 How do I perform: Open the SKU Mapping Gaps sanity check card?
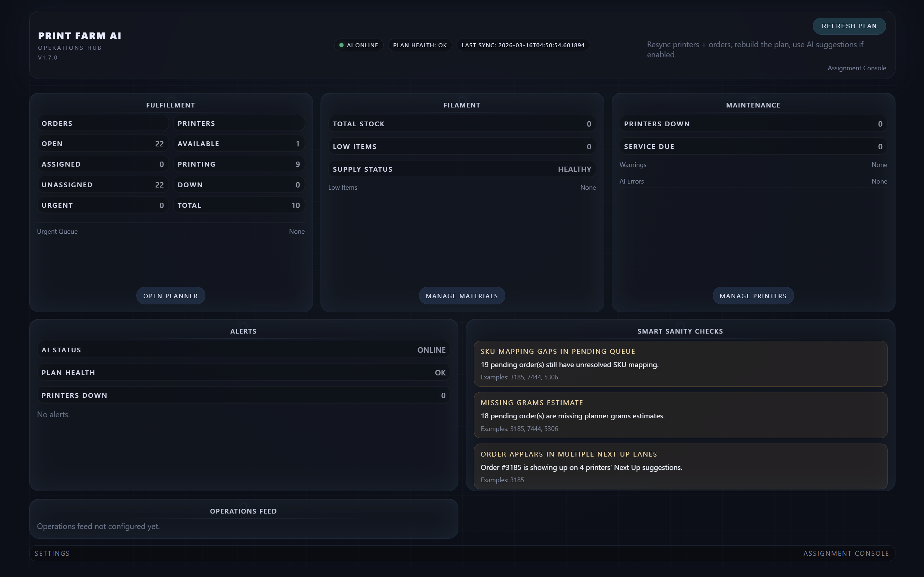(680, 363)
